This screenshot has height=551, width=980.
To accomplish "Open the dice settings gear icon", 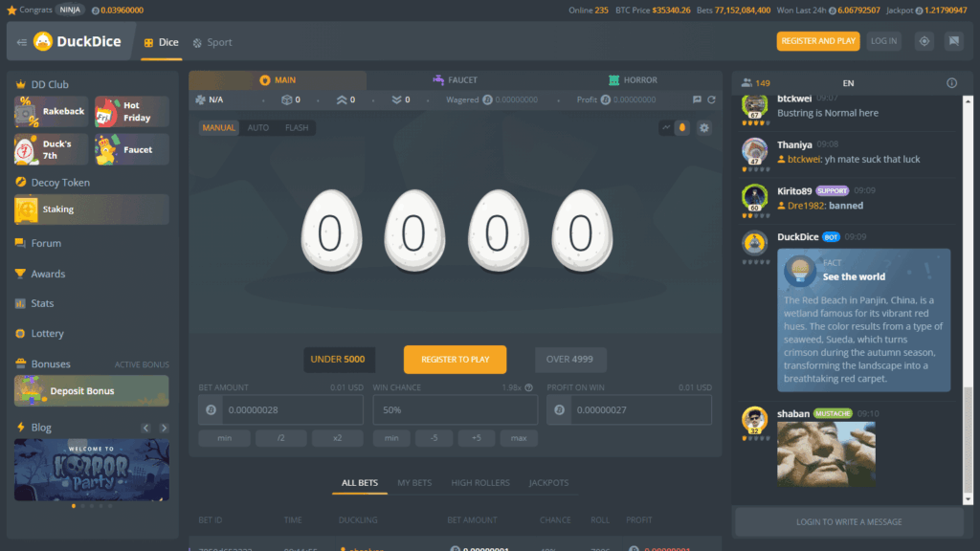I will 704,127.
